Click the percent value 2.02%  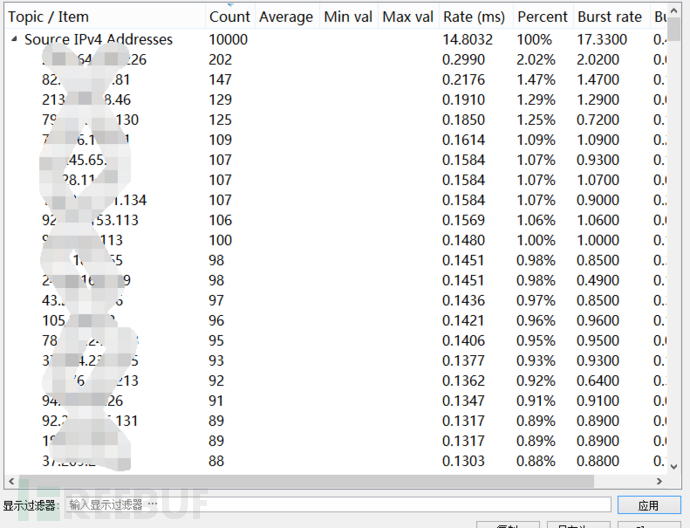[x=536, y=60]
